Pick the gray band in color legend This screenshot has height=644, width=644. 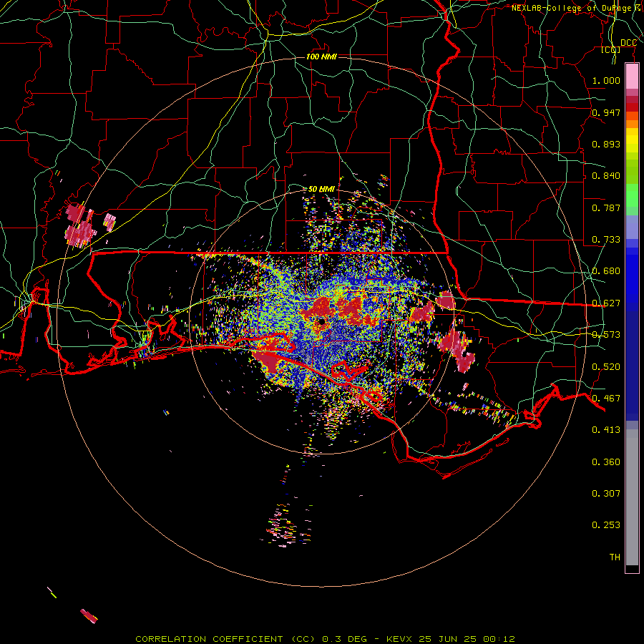click(x=632, y=497)
